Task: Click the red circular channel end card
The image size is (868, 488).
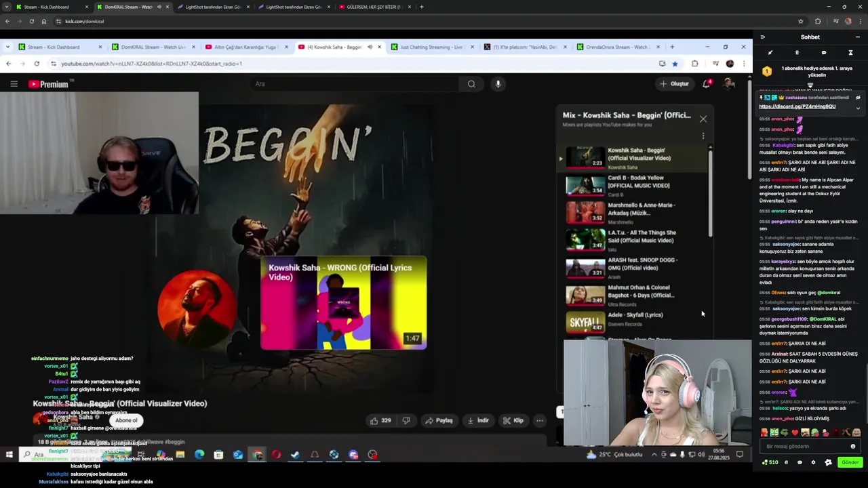Action: coord(197,308)
